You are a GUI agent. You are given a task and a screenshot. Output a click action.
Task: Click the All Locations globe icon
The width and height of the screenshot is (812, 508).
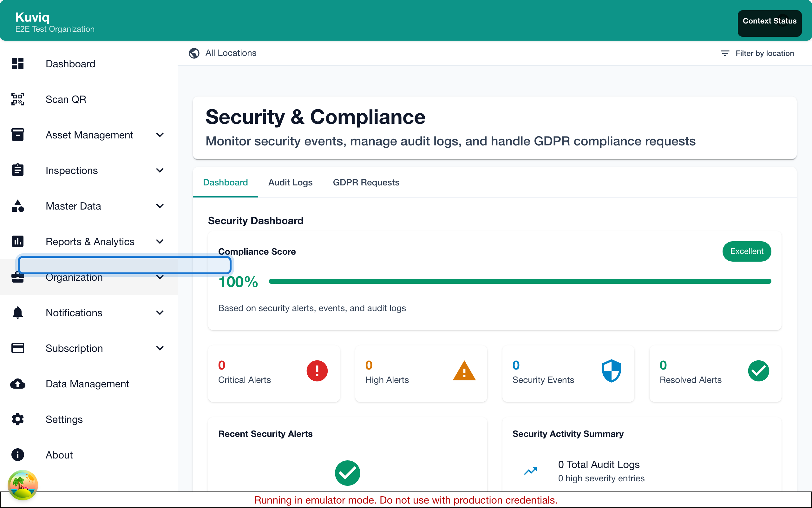[194, 53]
